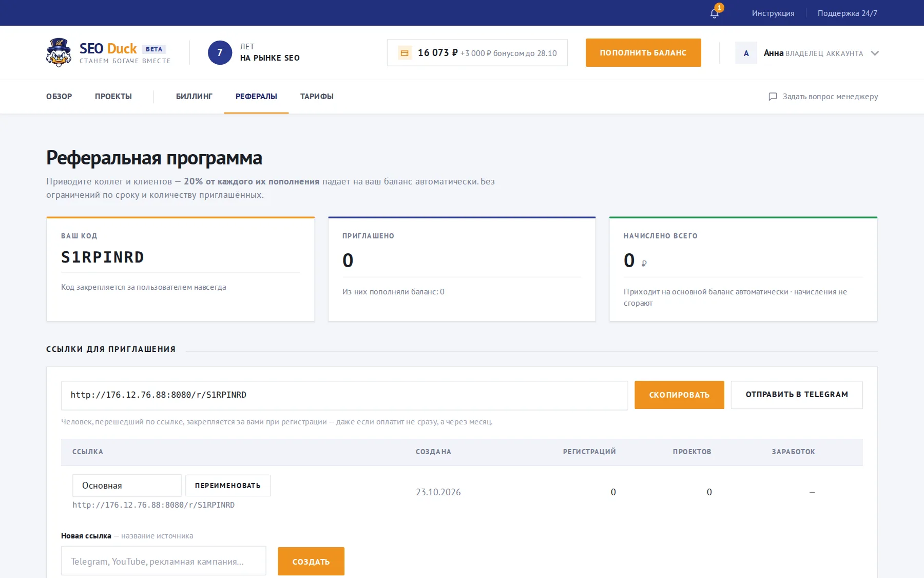Viewport: 924px width, 578px height.
Task: Click the Реферальная программа heading
Action: click(x=154, y=158)
